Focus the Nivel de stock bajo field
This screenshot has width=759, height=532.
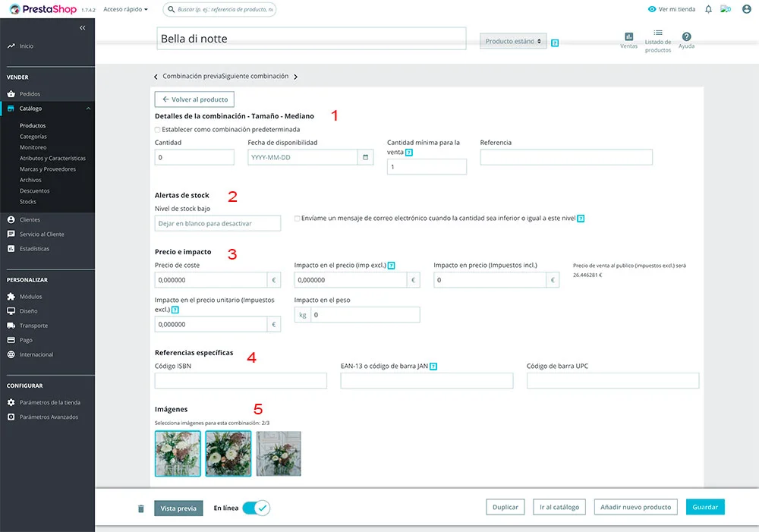pos(218,223)
